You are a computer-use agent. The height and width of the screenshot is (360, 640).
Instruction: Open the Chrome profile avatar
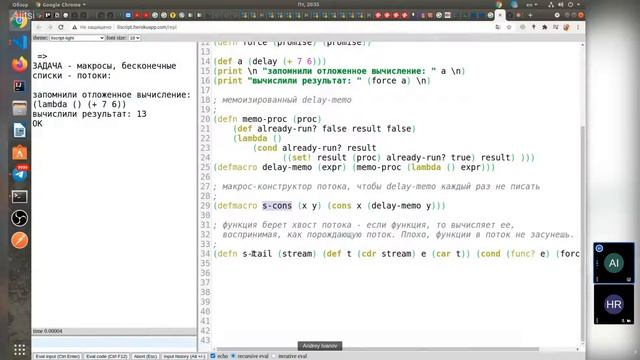pos(566,27)
